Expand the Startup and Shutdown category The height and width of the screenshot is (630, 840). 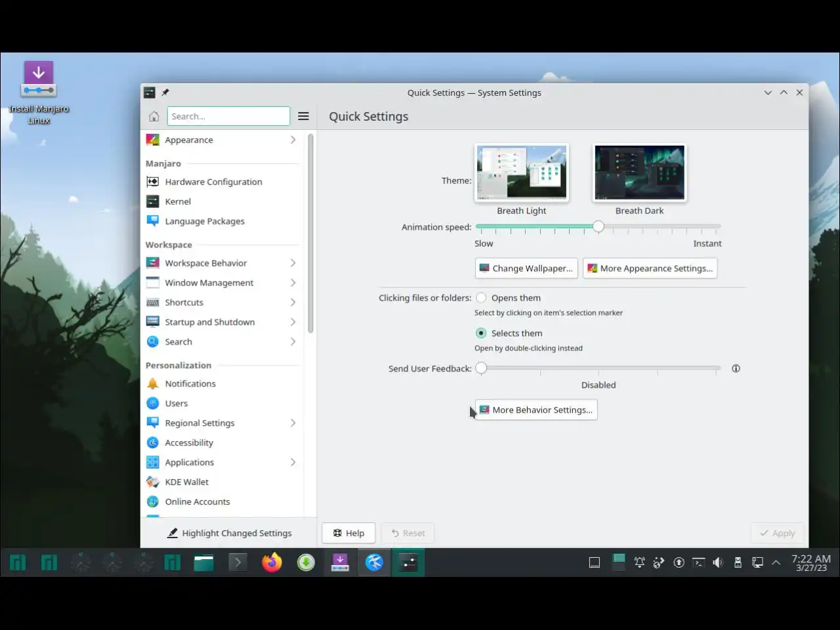pyautogui.click(x=293, y=322)
